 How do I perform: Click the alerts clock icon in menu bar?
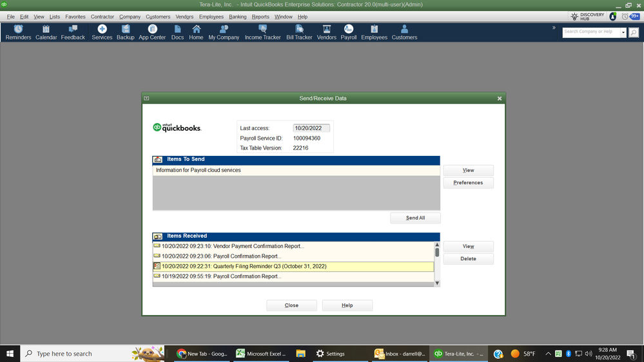coord(625,16)
